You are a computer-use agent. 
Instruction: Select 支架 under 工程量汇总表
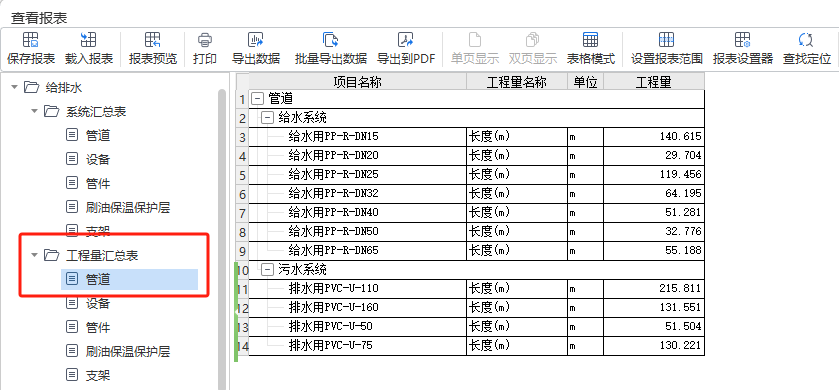pyautogui.click(x=98, y=375)
